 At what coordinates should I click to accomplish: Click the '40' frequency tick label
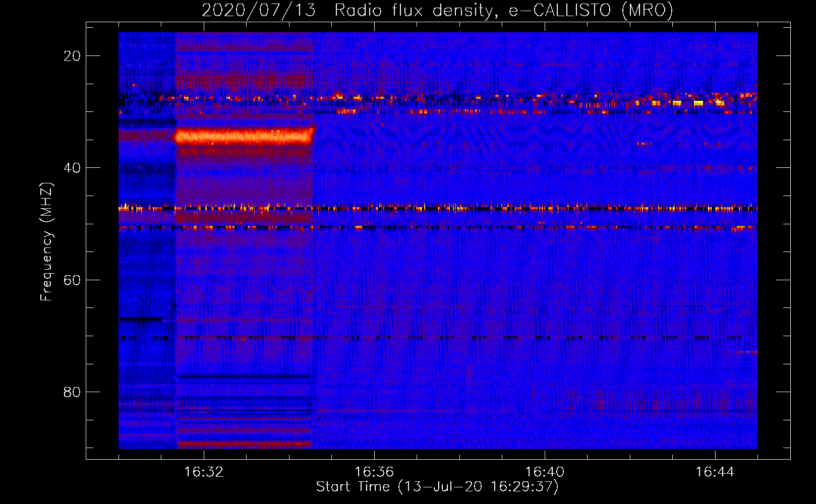[72, 167]
